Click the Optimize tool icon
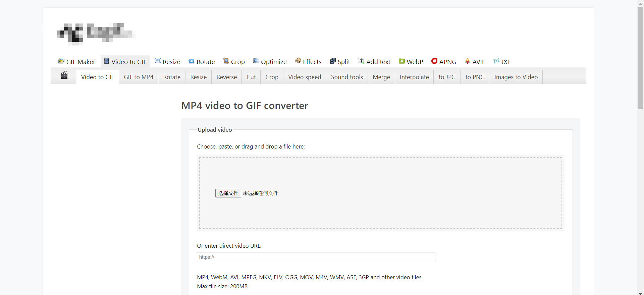Screen dimensions: 644x295 [256, 61]
